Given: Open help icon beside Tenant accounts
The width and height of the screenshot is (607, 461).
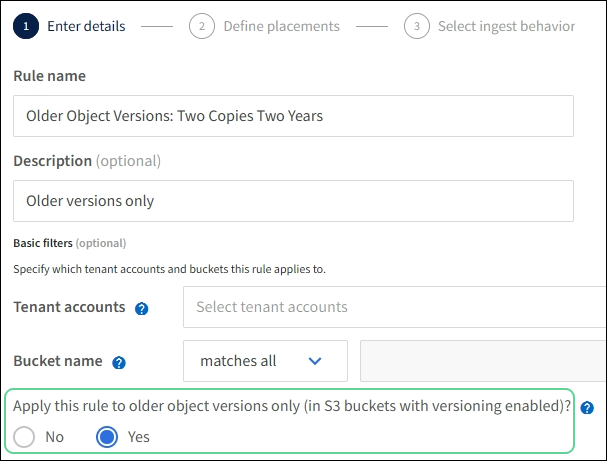Looking at the screenshot, I should click(x=141, y=308).
